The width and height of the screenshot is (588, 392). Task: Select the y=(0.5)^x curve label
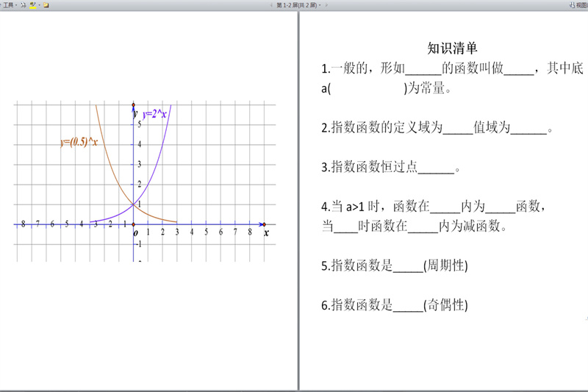[x=79, y=143]
